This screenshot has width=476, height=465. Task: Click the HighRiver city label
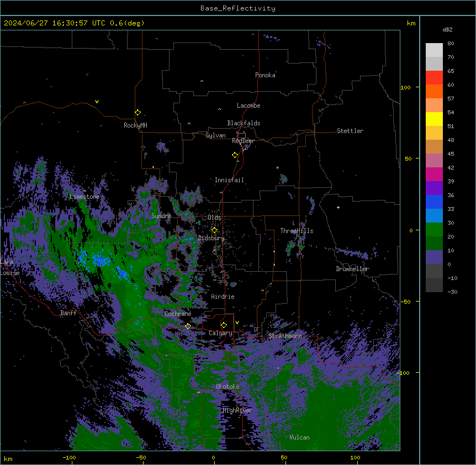[237, 410]
